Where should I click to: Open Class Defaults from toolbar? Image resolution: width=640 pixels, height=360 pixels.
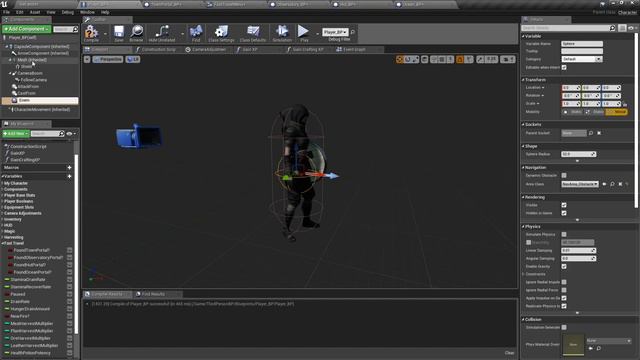pyautogui.click(x=253, y=33)
